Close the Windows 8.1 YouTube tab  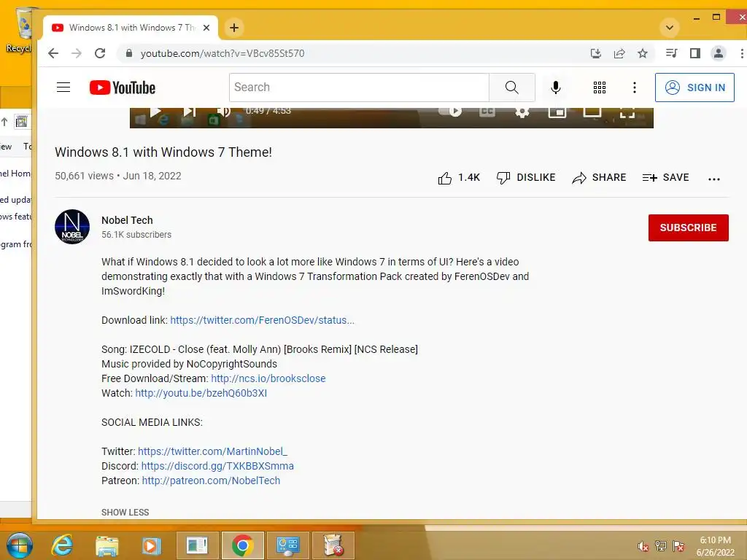pos(206,28)
